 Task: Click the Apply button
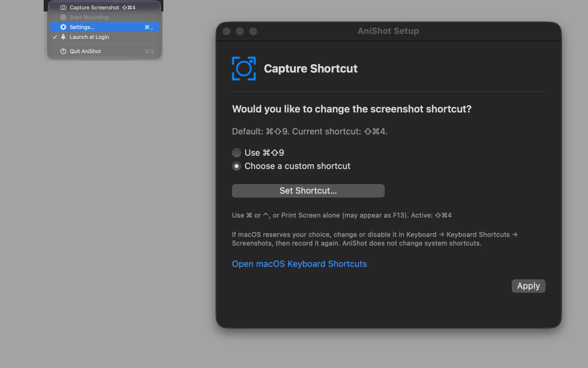528,286
